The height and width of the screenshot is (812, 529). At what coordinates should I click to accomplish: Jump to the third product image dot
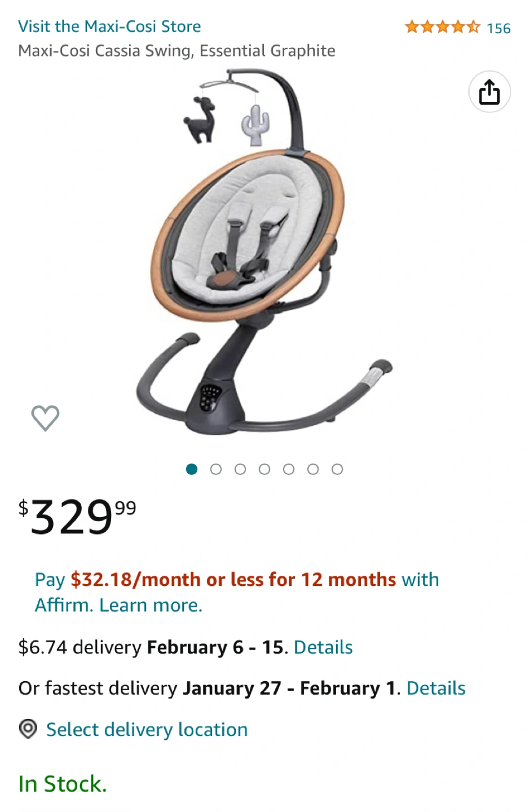(x=240, y=469)
